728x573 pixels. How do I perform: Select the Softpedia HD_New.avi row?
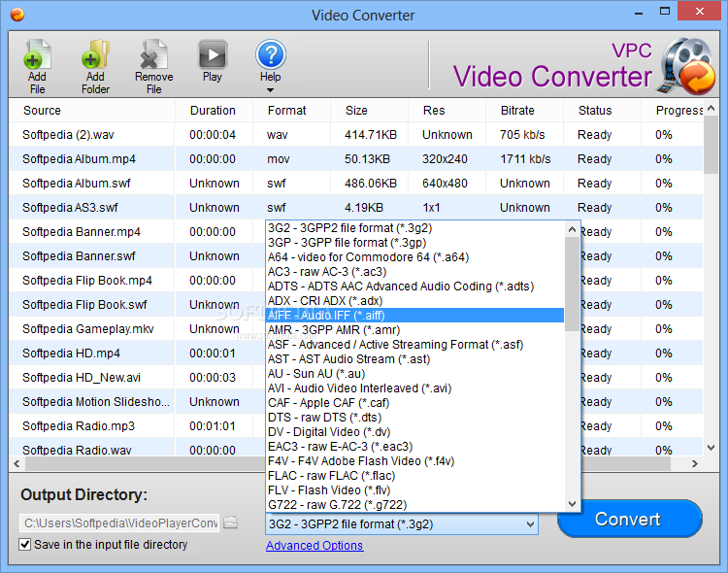(x=138, y=378)
